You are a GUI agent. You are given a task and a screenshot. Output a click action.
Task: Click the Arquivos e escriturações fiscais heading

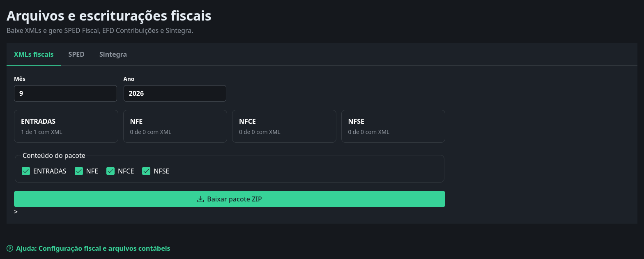(109, 16)
